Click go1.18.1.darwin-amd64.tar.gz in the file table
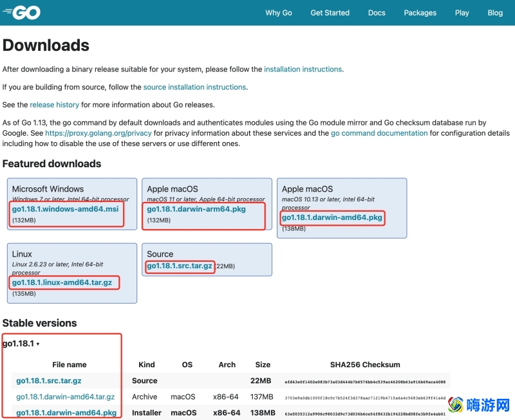The width and height of the screenshot is (515, 420). click(66, 397)
